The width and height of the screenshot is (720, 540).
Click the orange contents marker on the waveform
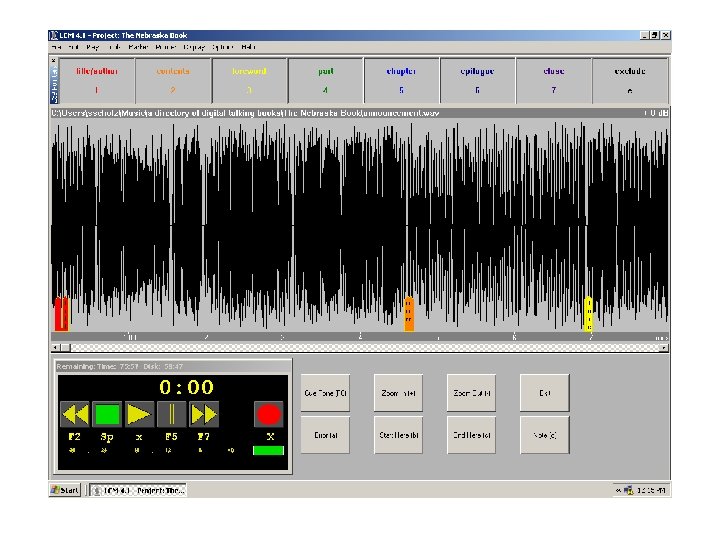409,314
